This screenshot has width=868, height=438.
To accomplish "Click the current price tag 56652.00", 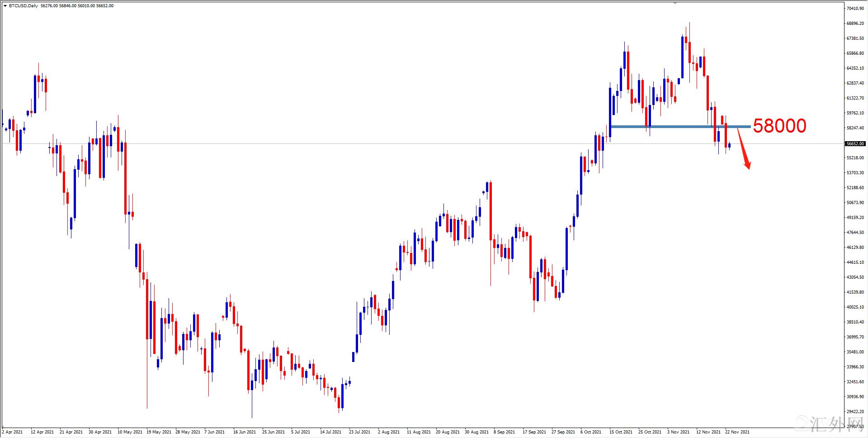I will click(855, 144).
